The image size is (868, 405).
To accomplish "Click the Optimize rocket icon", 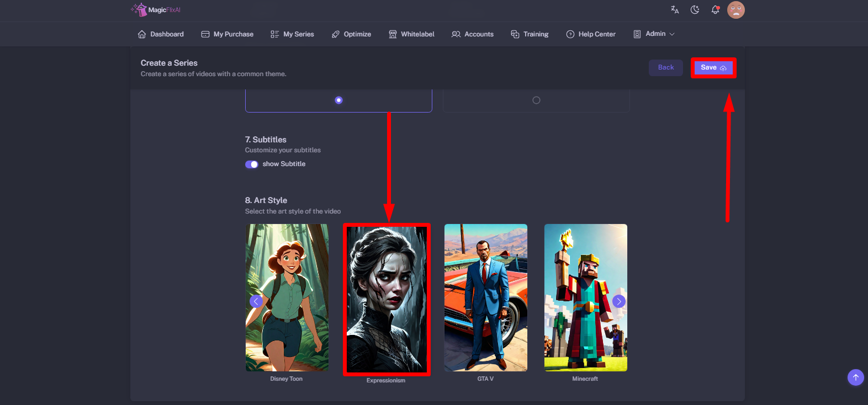I will coord(335,34).
